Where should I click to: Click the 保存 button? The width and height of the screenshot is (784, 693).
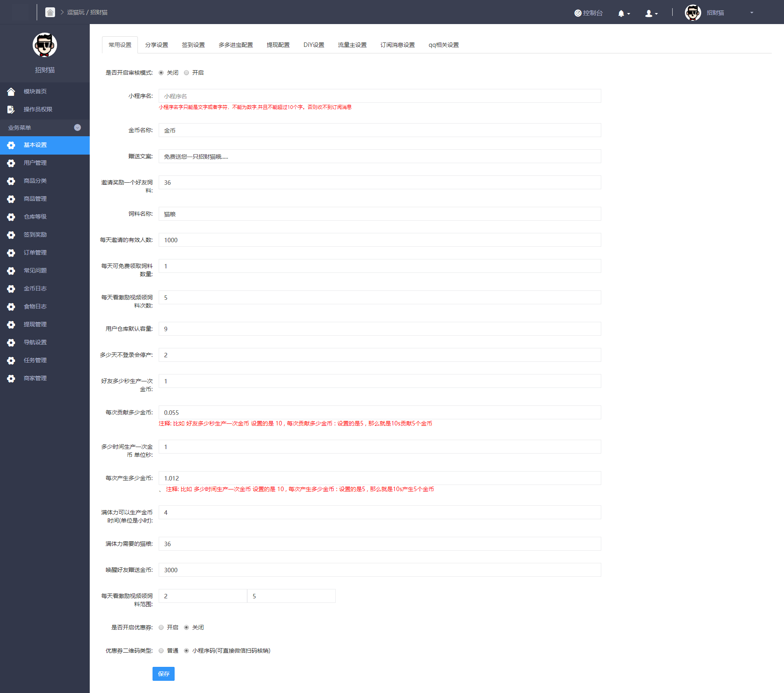164,674
